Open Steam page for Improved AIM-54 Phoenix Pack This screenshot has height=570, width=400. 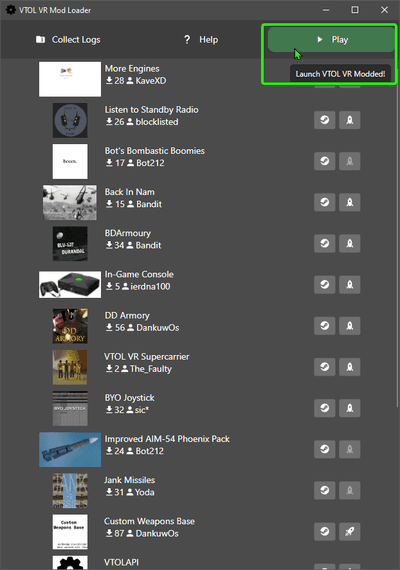[x=324, y=449]
